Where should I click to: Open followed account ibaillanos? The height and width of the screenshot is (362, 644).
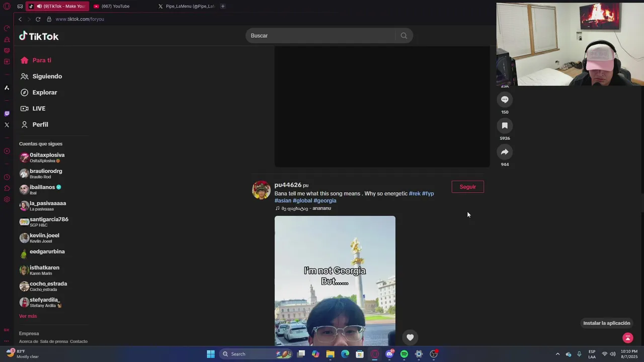[x=40, y=190]
